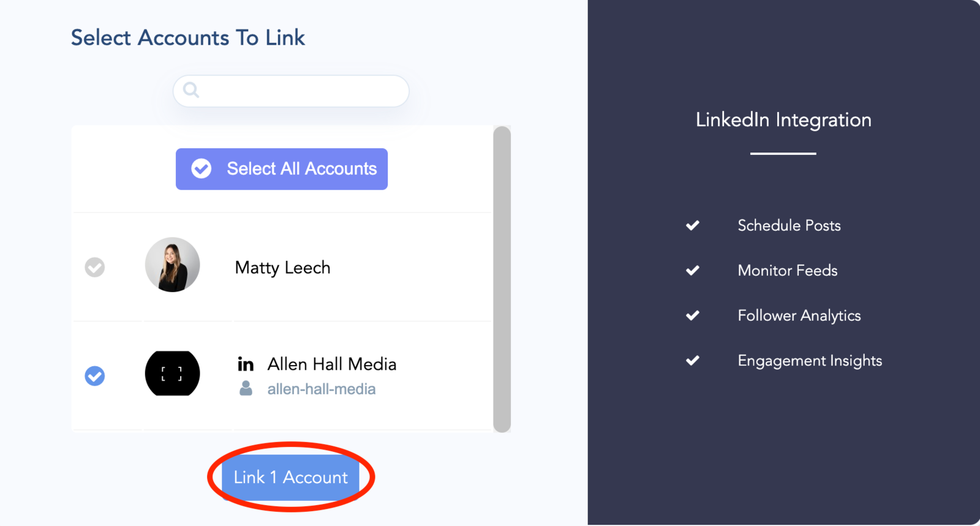This screenshot has width=980, height=526.
Task: Click the search magnifier icon
Action: [x=191, y=90]
